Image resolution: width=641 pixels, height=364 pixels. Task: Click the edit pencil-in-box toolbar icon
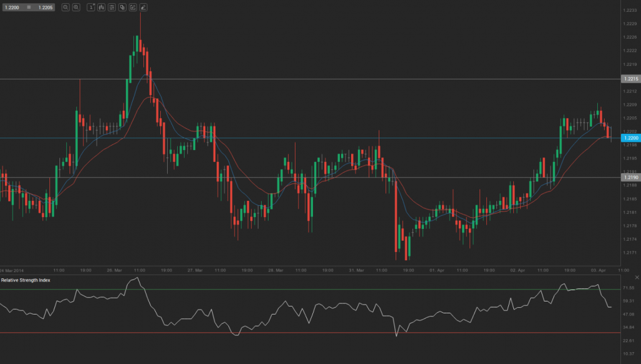tap(133, 7)
